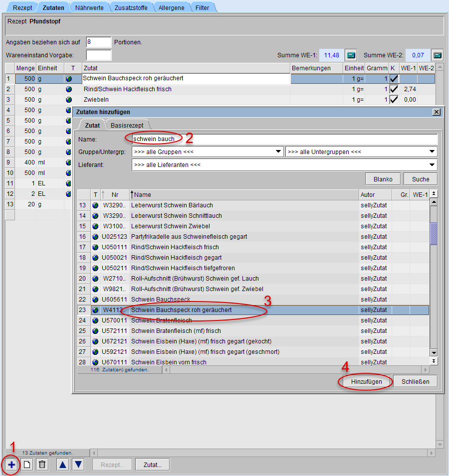Open the Basisrezept tab in dialog
Viewport: 449px width, 476px height.
128,126
